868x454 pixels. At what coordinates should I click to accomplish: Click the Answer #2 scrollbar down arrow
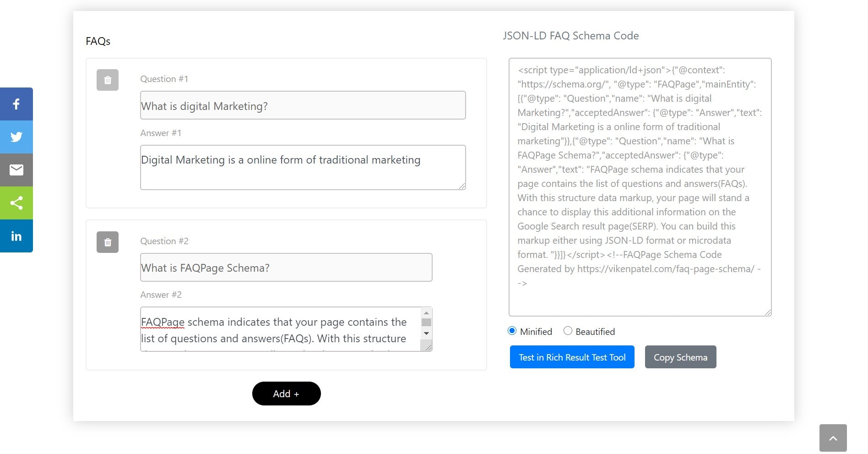[x=426, y=333]
